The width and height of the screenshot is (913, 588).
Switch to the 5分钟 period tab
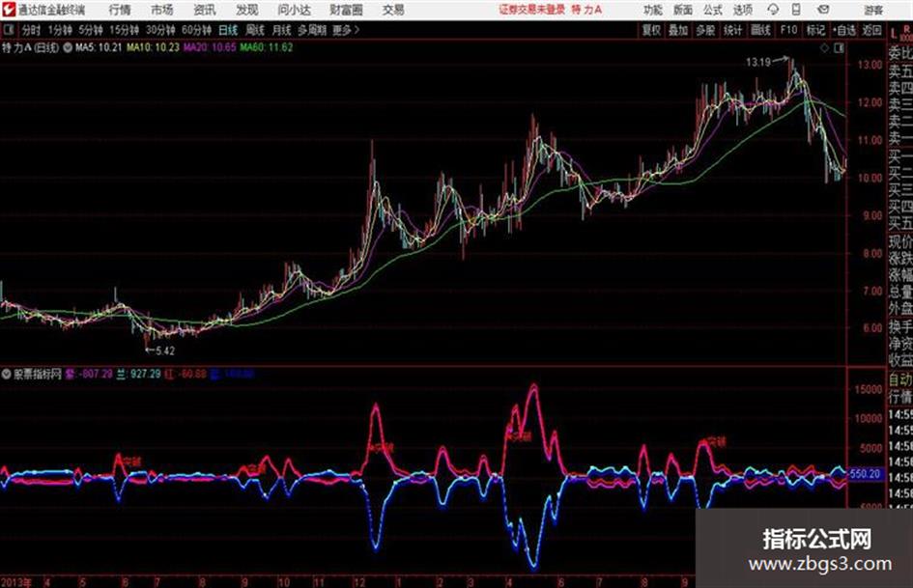pyautogui.click(x=91, y=30)
